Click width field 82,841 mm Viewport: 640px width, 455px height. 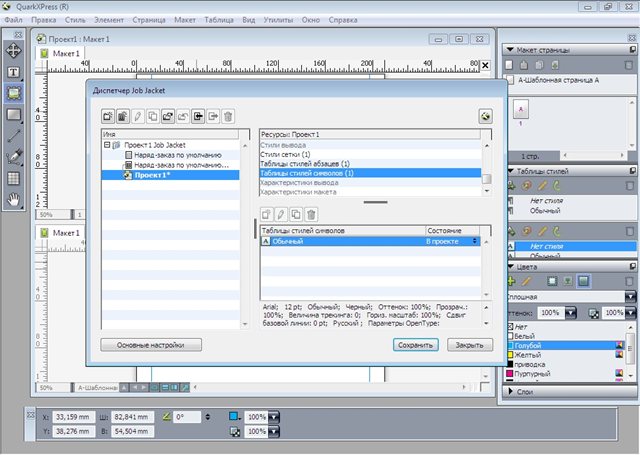[132, 417]
